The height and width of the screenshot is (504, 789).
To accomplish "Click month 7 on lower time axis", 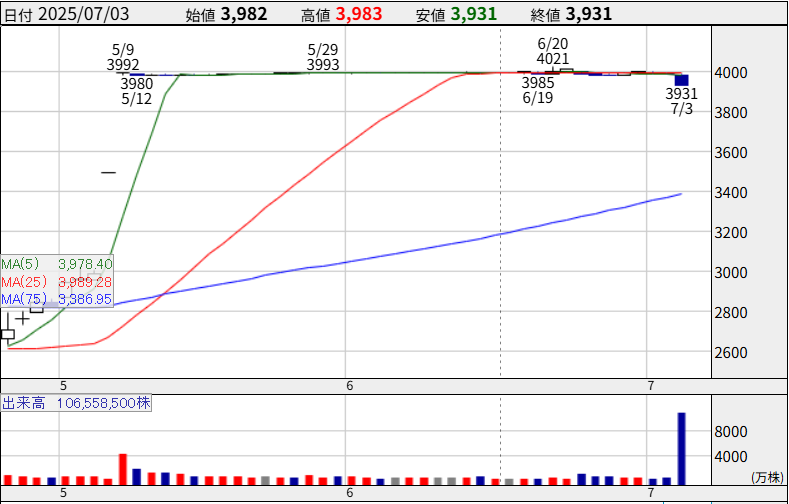I will tap(651, 492).
